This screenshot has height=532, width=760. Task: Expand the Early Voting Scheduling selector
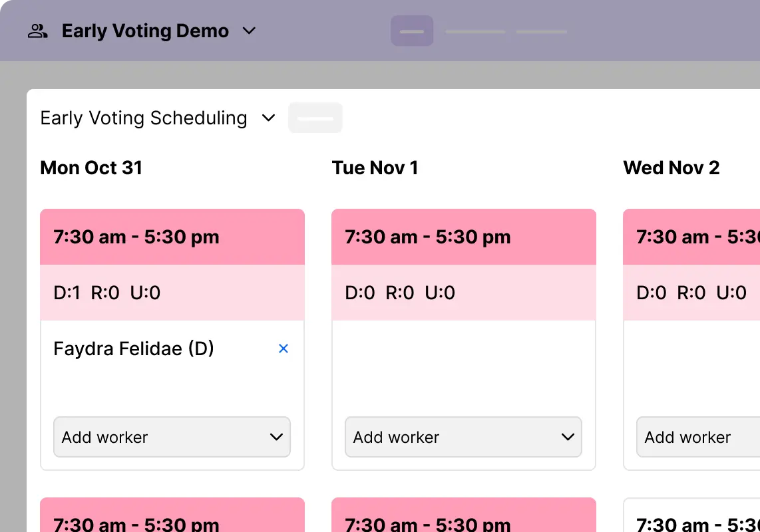269,118
